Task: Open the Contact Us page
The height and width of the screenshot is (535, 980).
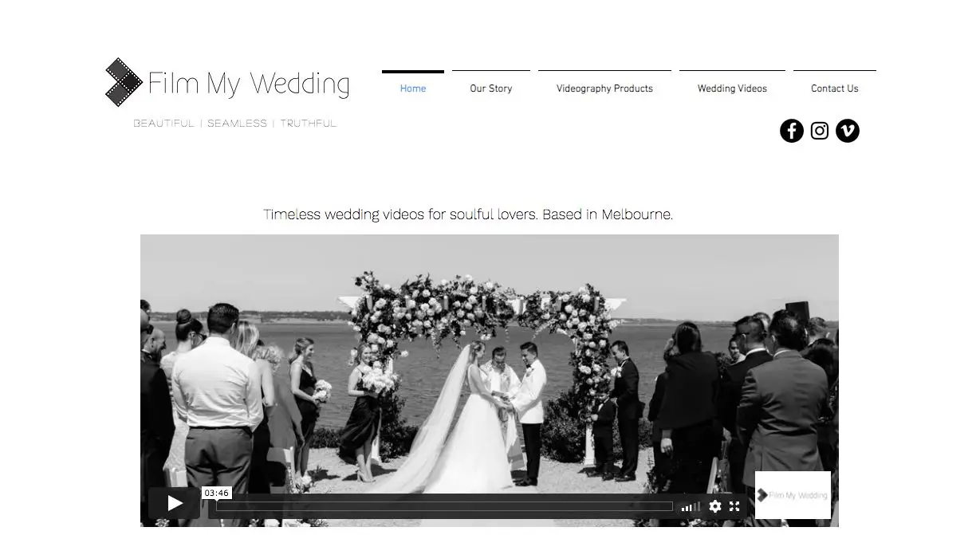Action: (835, 89)
